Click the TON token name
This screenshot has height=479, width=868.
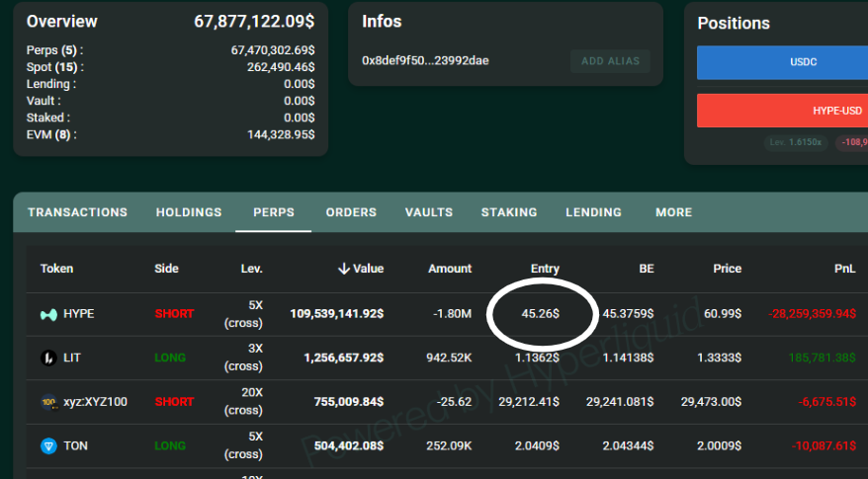75,445
